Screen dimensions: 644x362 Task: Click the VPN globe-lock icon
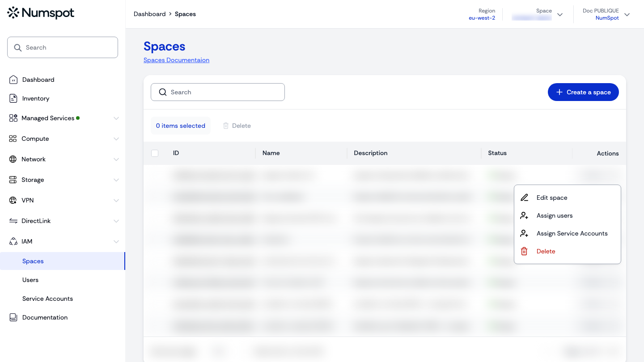[x=13, y=200]
